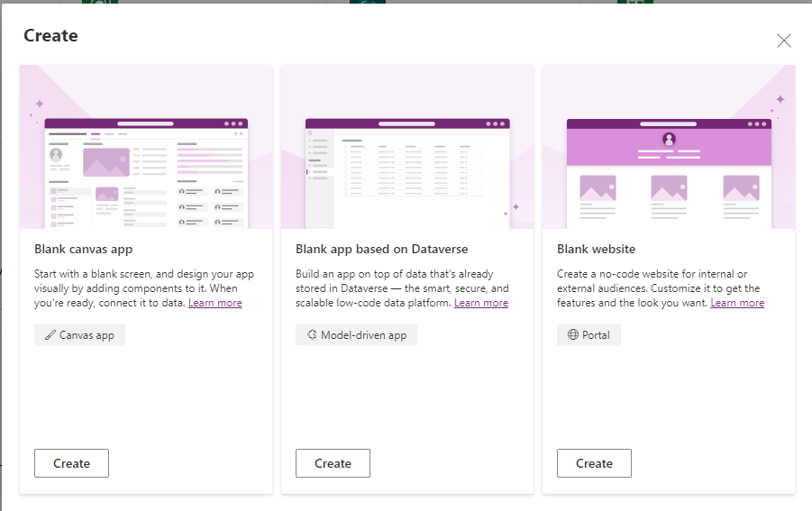Click the Model-driven app tag label
Screen dimensions: 812x511
tap(364, 335)
